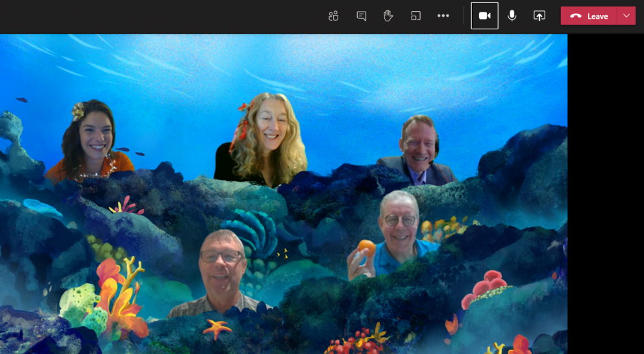Mute the microphone
This screenshot has width=644, height=354.
(512, 16)
